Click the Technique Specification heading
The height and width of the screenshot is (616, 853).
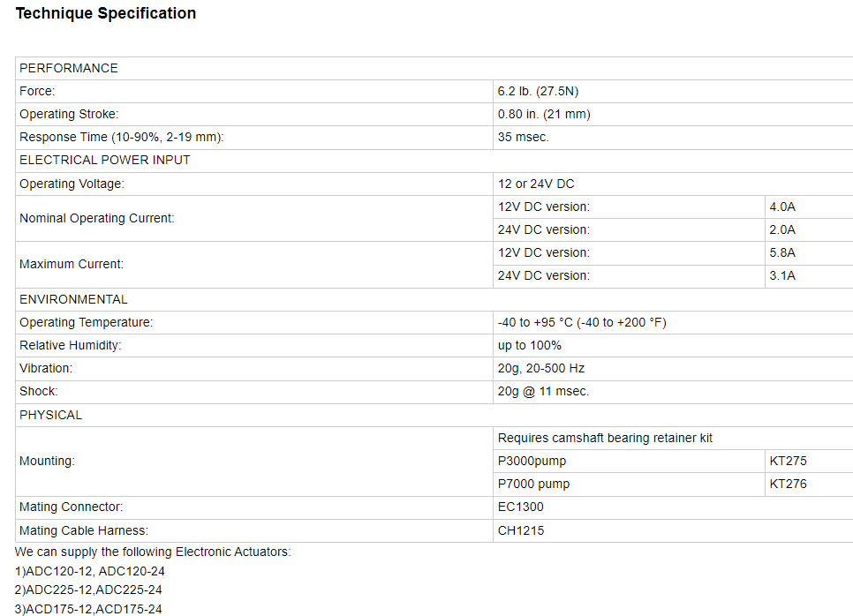coord(106,13)
